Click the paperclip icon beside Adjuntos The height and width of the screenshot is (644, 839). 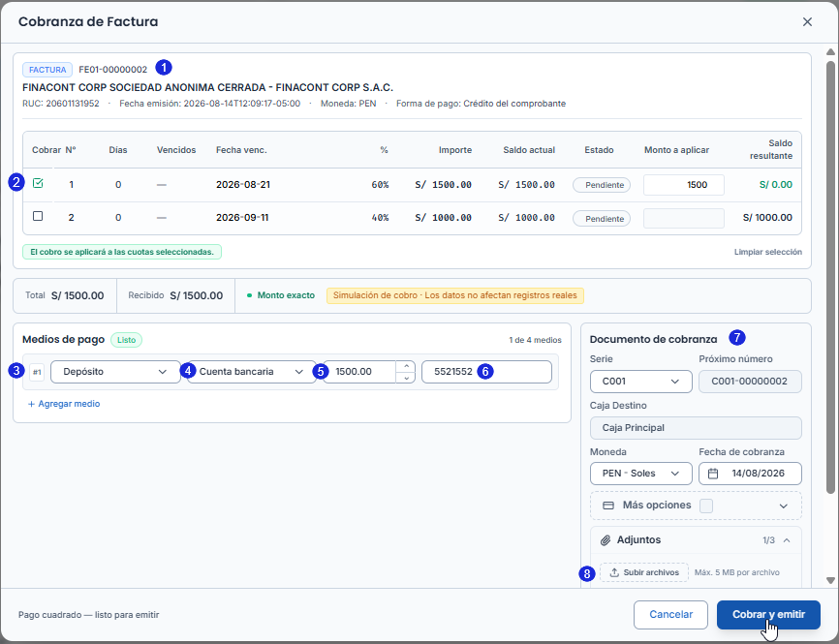pos(606,540)
